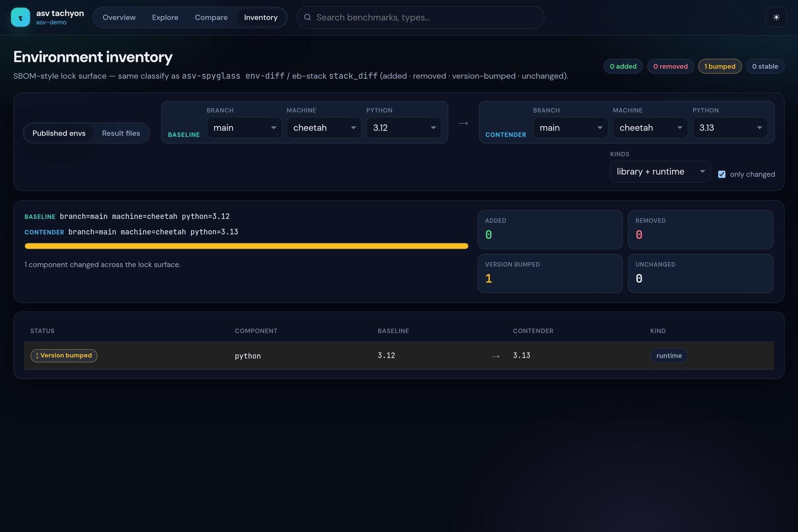Click the 0 added badge
This screenshot has height=532, width=798.
[x=623, y=66]
